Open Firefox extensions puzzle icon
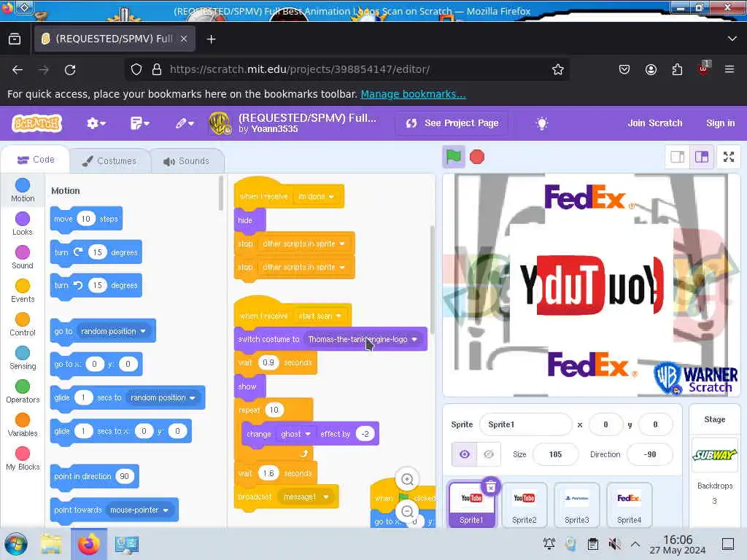The height and width of the screenshot is (560, 747). pos(677,69)
